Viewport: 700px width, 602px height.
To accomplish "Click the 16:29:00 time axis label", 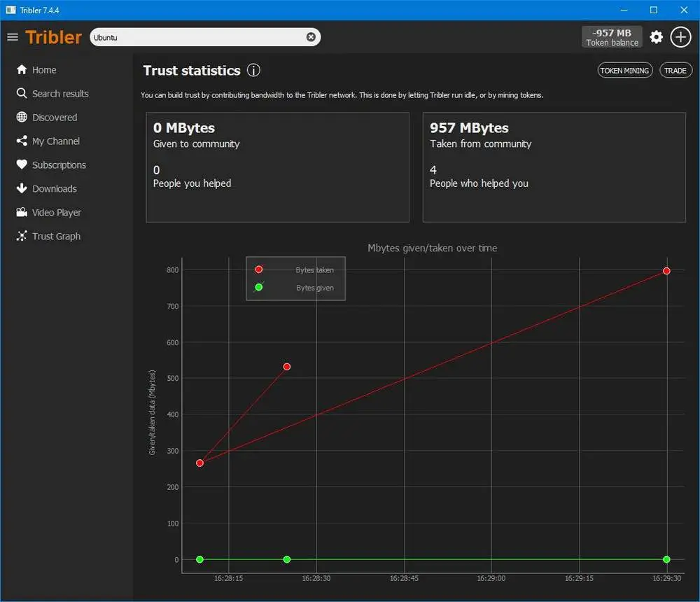I will coord(491,578).
